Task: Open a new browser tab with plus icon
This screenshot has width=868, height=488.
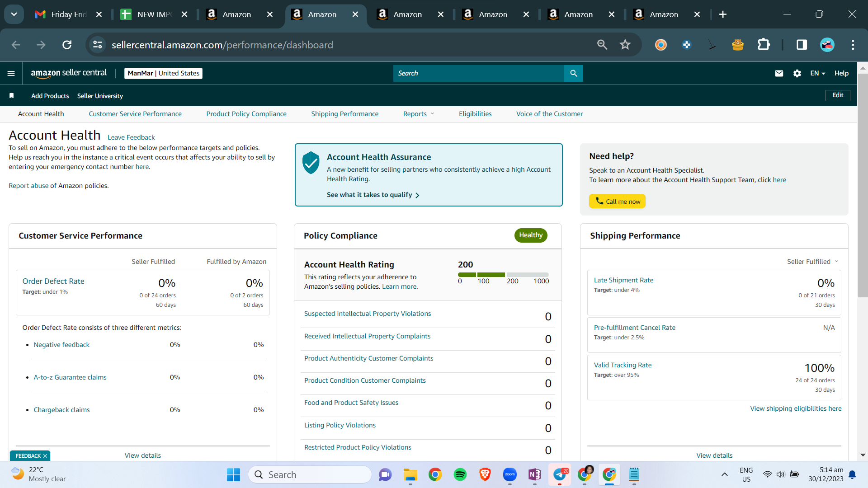Action: pos(723,14)
